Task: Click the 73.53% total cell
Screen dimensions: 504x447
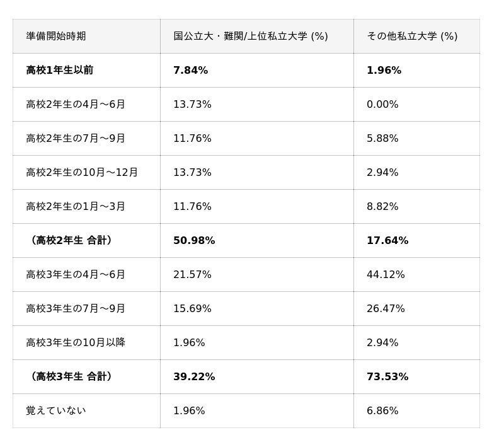Action: tap(387, 377)
